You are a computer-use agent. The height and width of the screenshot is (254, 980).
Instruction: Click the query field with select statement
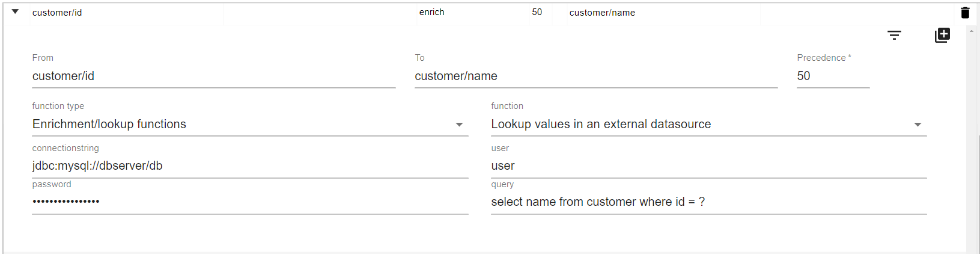tap(708, 202)
